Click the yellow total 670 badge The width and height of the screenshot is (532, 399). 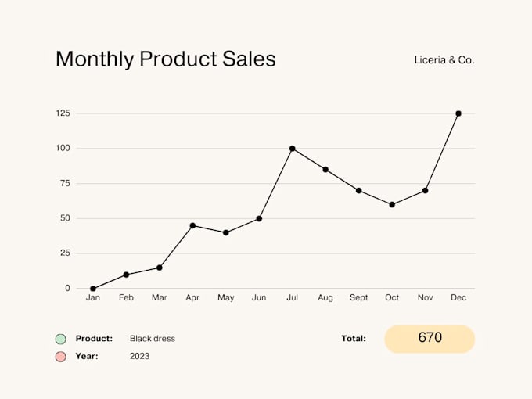coord(430,339)
